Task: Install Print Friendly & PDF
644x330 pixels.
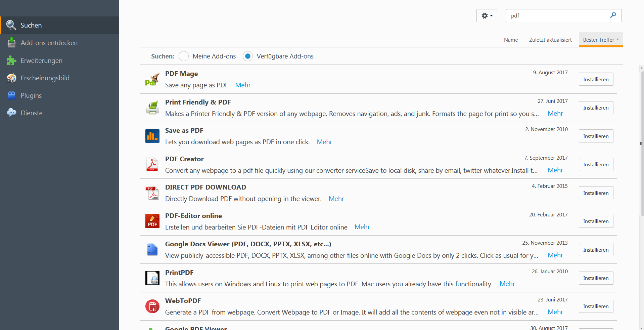Action: [x=596, y=108]
